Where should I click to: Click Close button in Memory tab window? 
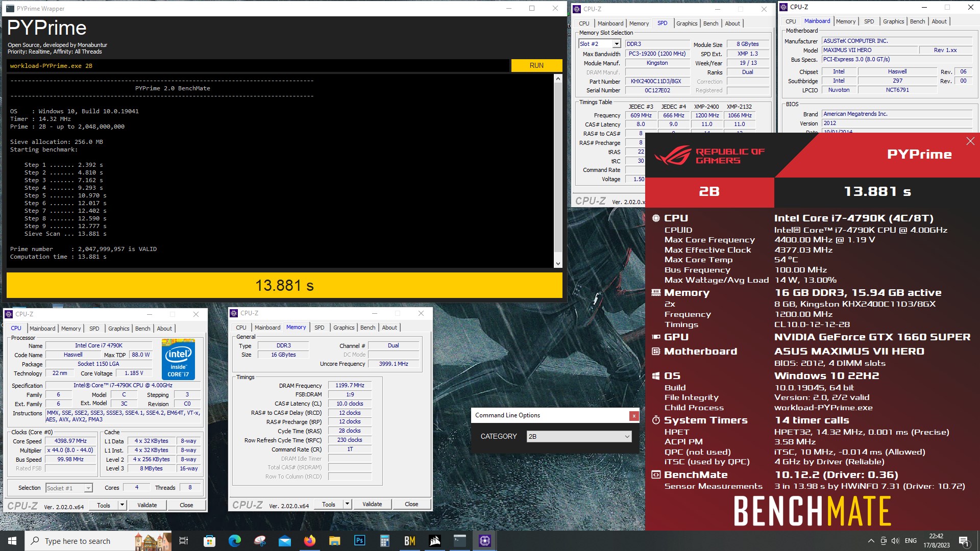coord(411,504)
